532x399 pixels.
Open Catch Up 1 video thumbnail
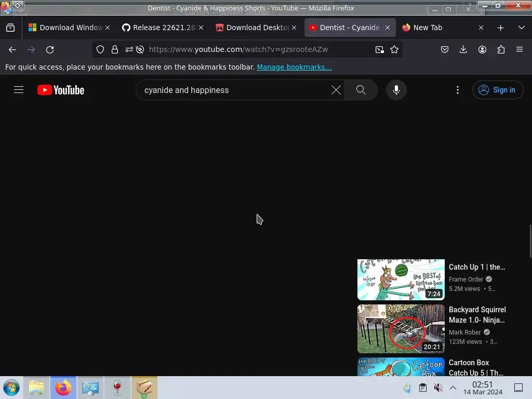pyautogui.click(x=401, y=280)
